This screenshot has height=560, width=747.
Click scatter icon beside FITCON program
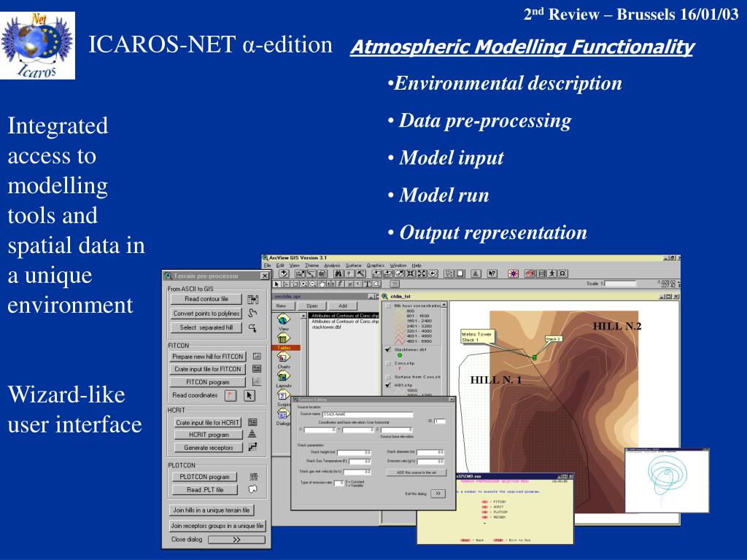pyautogui.click(x=257, y=381)
